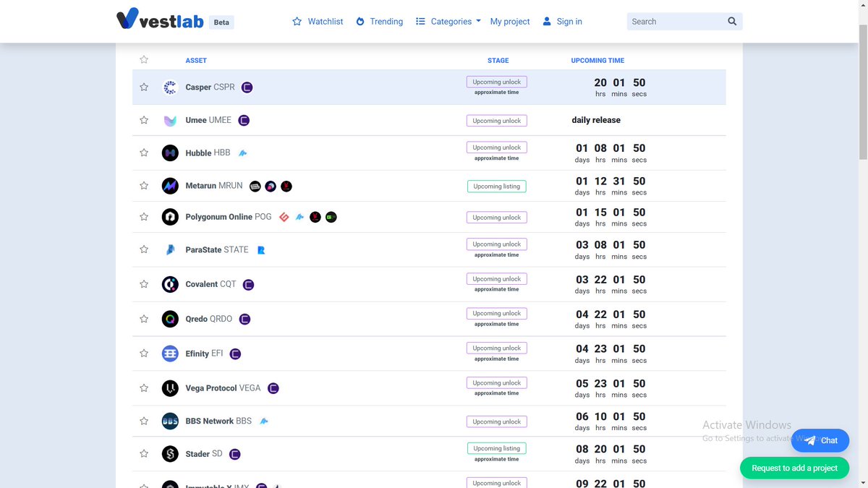Click the blue launchpad badge beside Hubble HBB
The width and height of the screenshot is (868, 488).
click(243, 153)
